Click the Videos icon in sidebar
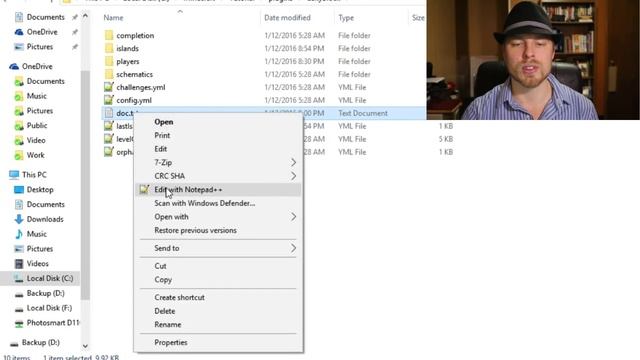640x360 pixels. point(19,264)
